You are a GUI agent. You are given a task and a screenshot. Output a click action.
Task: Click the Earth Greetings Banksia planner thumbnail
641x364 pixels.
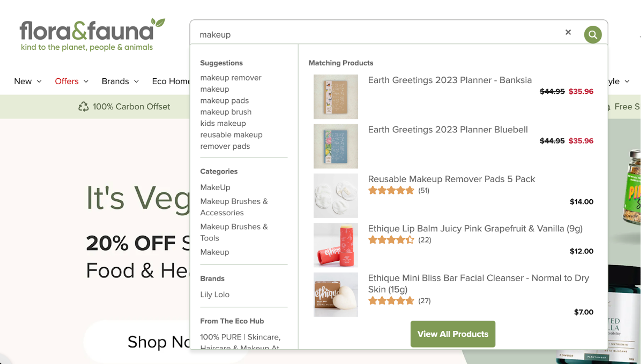336,97
